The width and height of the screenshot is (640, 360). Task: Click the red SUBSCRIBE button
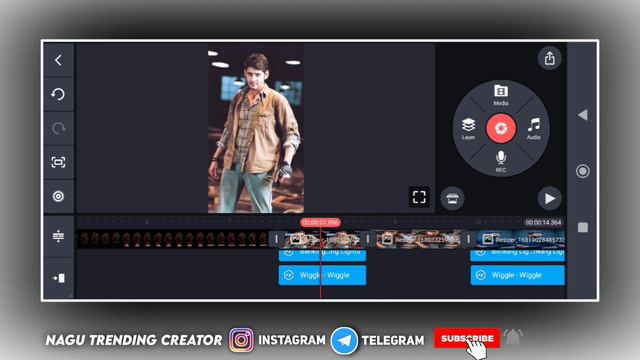[467, 338]
